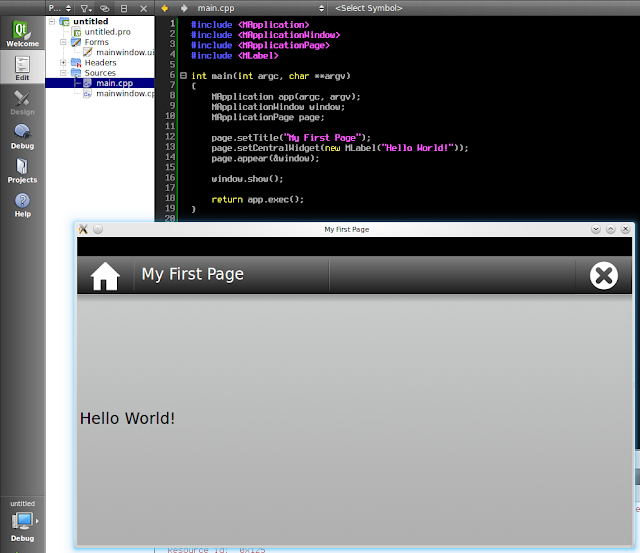640x553 pixels.
Task: Select the untitled project root
Action: coord(91,21)
